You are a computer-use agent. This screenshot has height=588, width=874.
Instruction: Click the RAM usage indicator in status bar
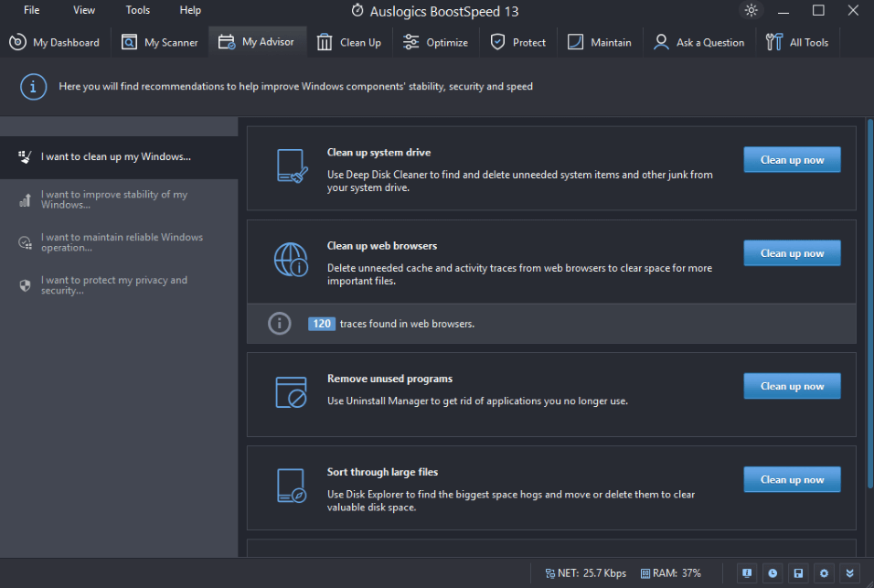click(x=670, y=573)
